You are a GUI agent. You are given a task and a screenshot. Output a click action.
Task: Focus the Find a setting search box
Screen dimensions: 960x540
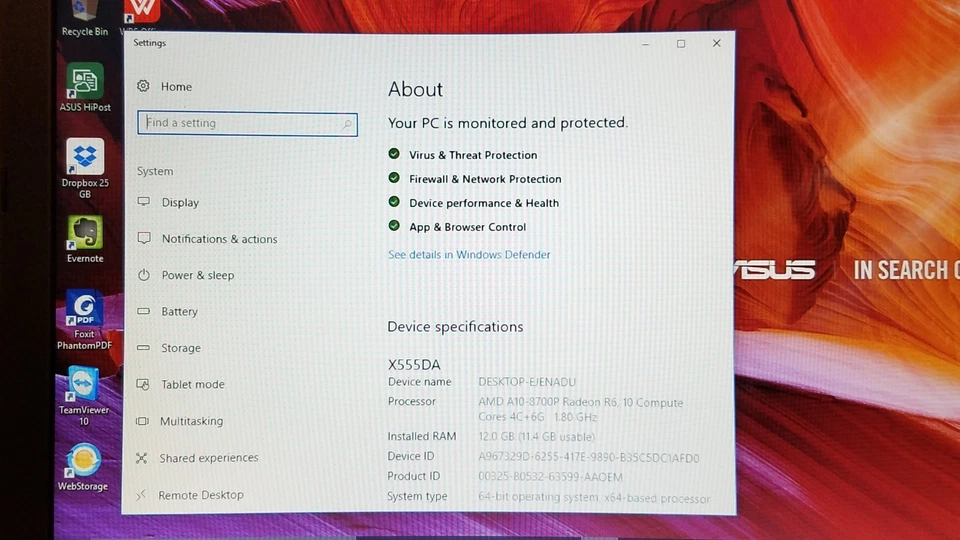(247, 124)
